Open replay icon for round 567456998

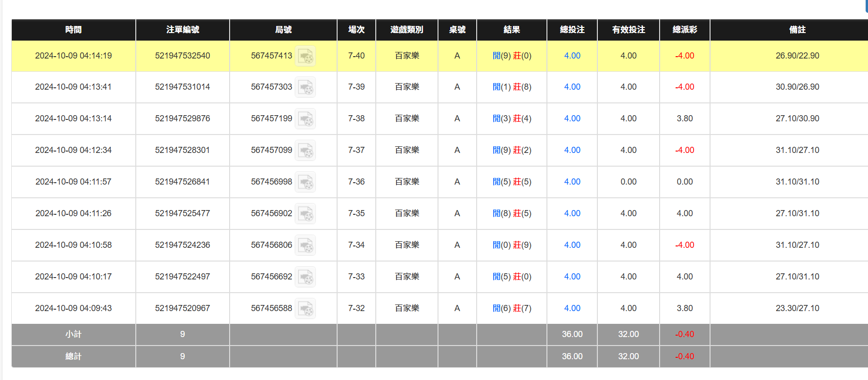305,182
